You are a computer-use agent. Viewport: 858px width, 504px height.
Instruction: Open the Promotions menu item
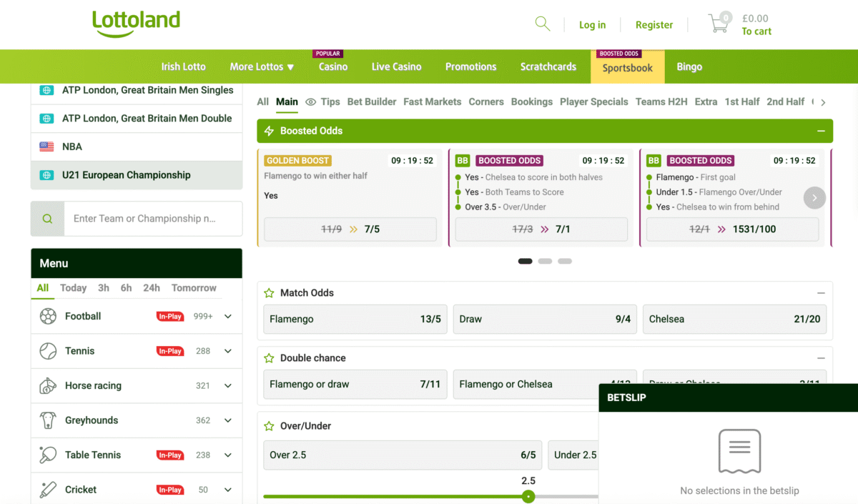pyautogui.click(x=470, y=66)
